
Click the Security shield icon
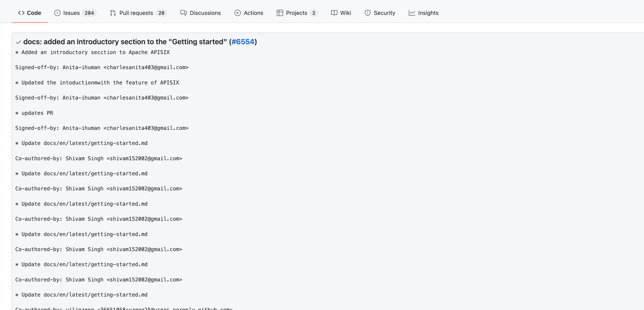pyautogui.click(x=367, y=13)
